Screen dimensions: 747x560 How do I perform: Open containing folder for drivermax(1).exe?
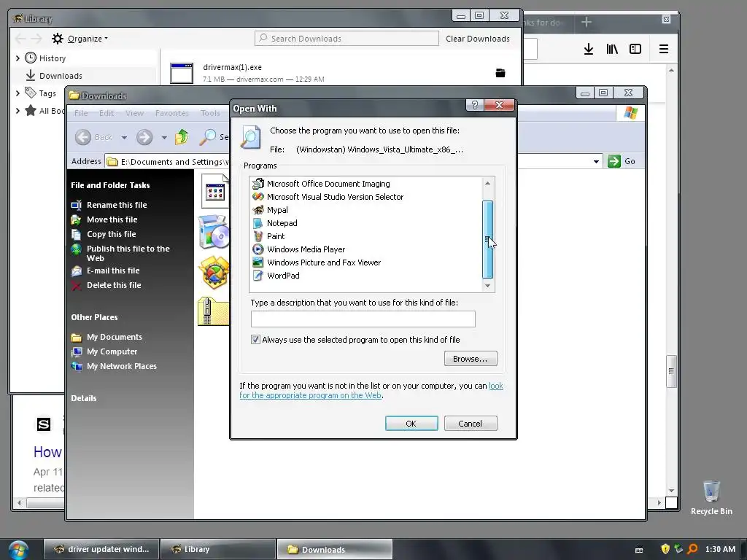[x=500, y=73]
